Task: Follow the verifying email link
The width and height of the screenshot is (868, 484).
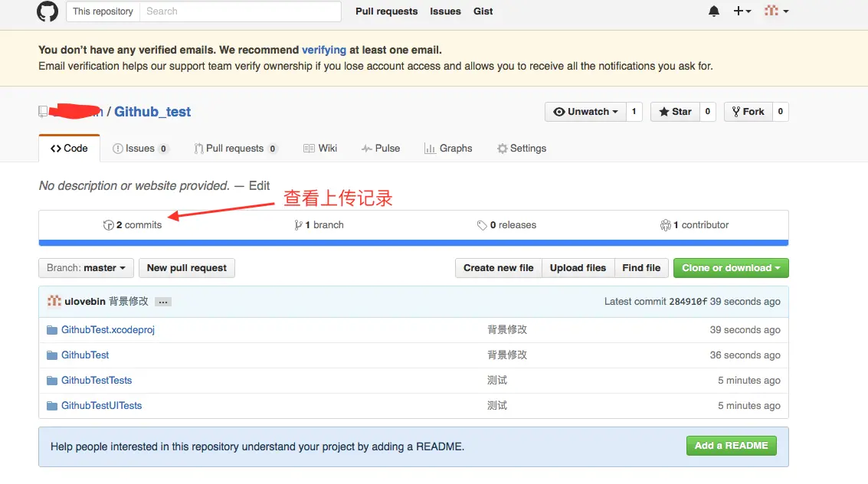Action: tap(324, 50)
